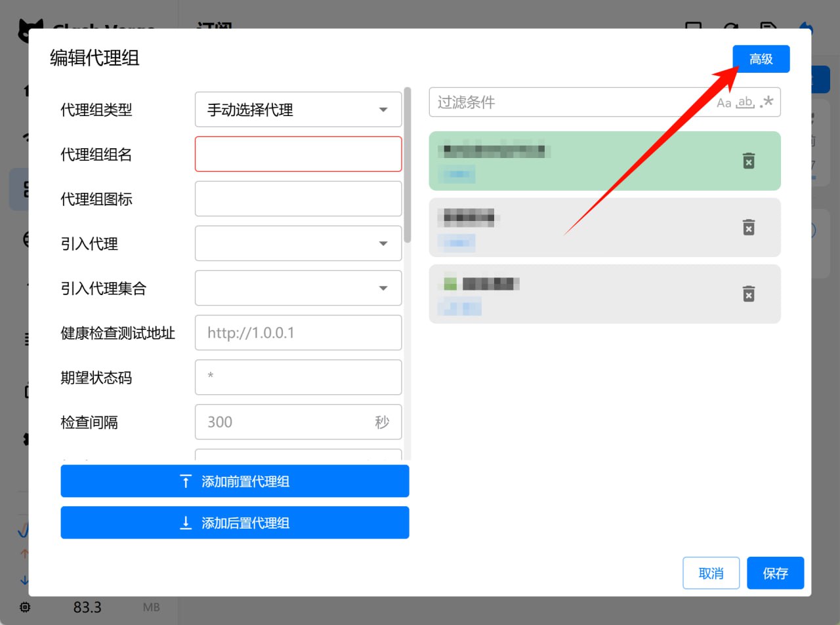This screenshot has height=625, width=840.
Task: Open the 代理组类型 dropdown
Action: [x=298, y=110]
